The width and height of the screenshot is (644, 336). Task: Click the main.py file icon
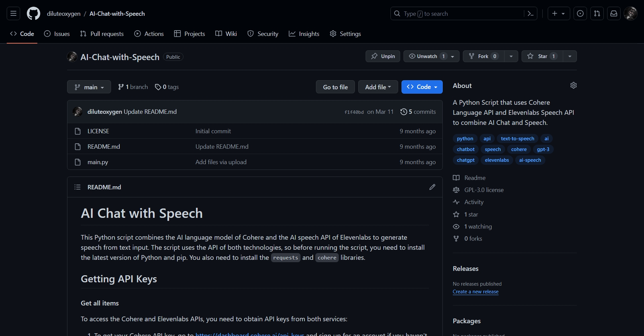tap(78, 162)
